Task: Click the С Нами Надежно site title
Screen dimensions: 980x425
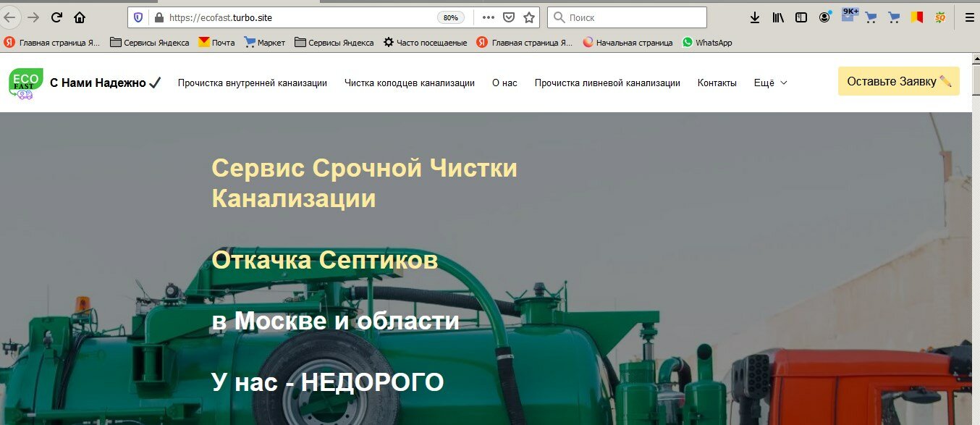Action: (x=106, y=83)
